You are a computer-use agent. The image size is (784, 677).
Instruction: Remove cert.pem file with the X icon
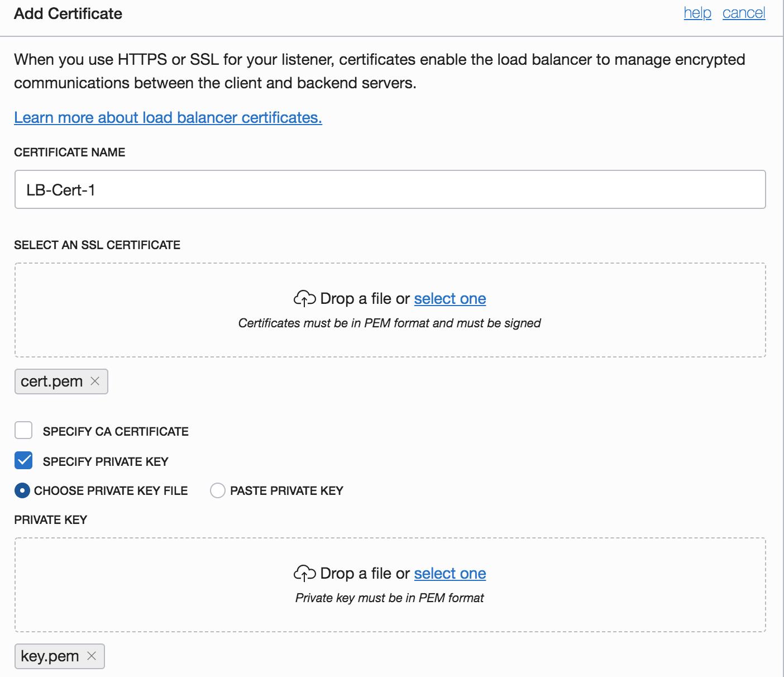[x=95, y=381]
